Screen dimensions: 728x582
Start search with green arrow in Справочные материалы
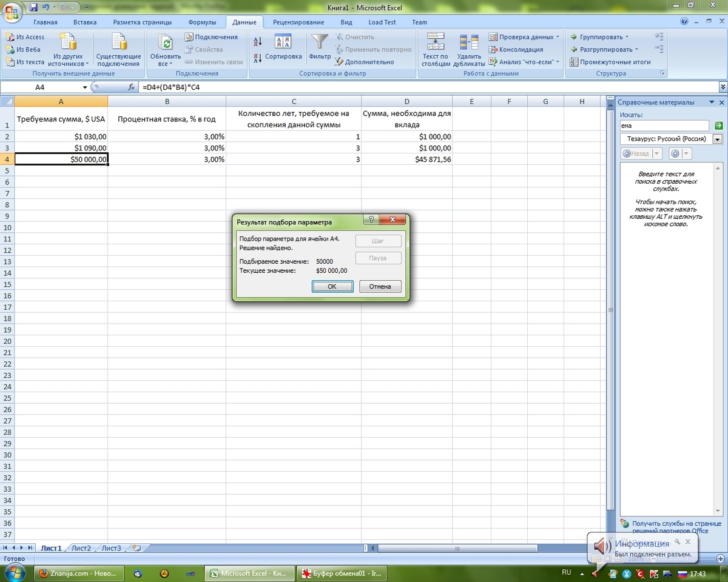(719, 125)
